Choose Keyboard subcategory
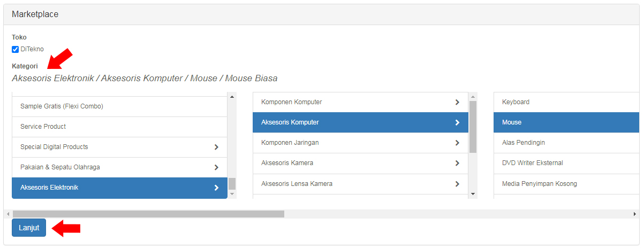Viewport: 644px width, 249px height. click(566, 102)
